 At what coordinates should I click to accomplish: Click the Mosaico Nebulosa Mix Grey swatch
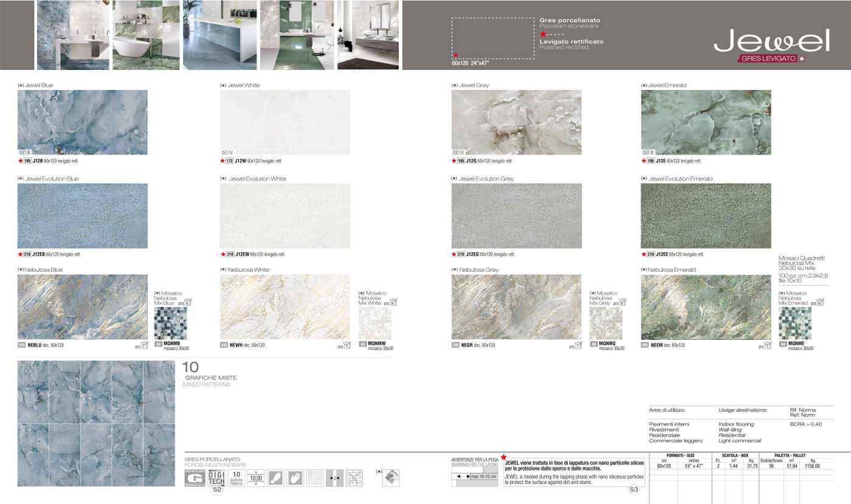(x=606, y=323)
